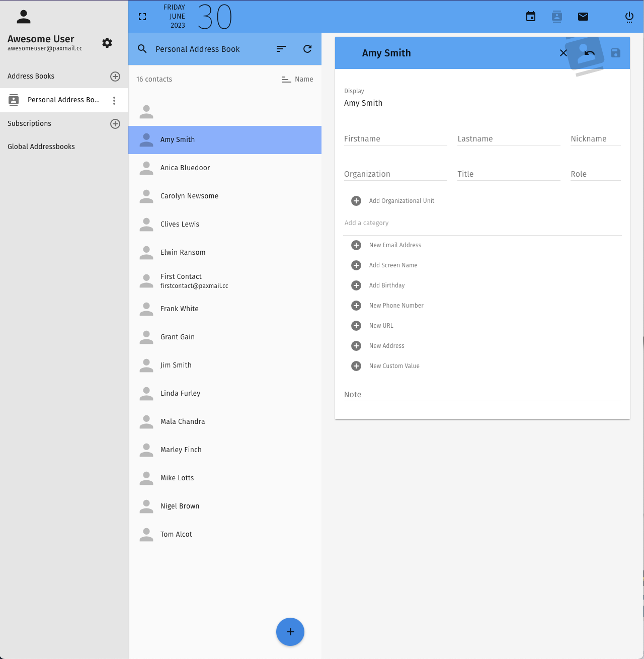Open user settings gear icon
644x659 pixels.
[x=107, y=43]
